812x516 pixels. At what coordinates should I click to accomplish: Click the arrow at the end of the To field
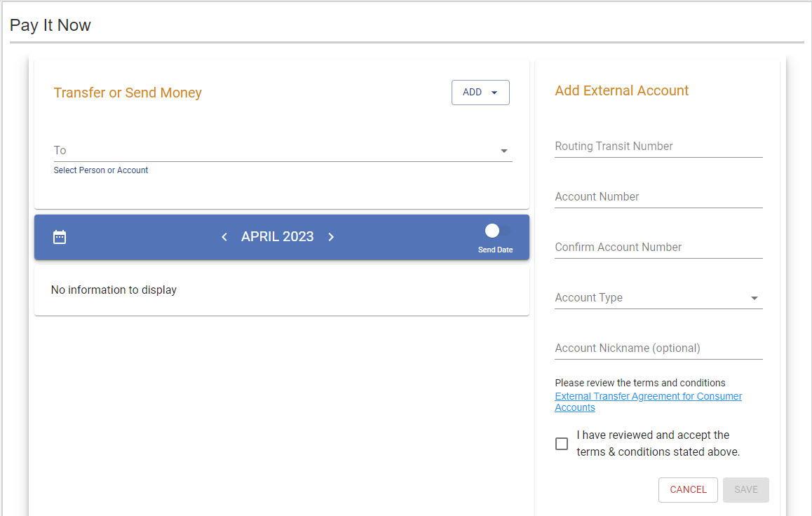coord(503,151)
